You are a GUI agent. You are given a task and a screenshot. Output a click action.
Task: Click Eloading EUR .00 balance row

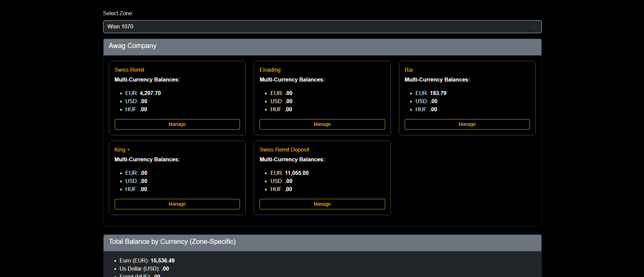click(x=281, y=93)
